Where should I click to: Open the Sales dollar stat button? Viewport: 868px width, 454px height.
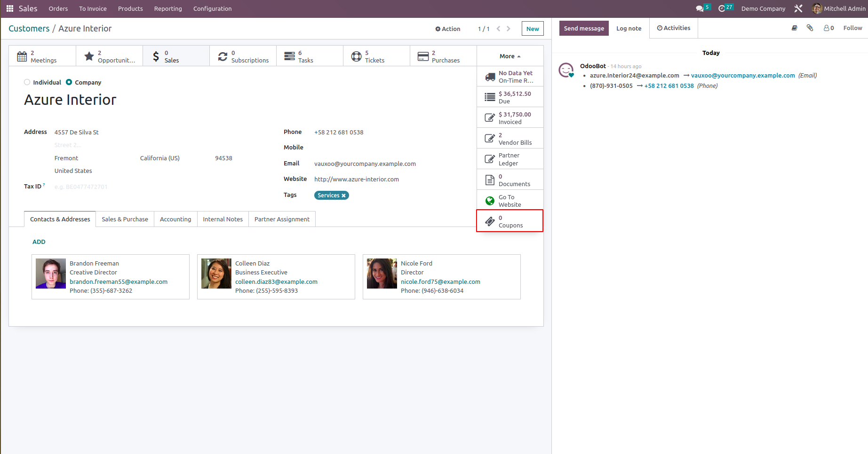coord(176,56)
